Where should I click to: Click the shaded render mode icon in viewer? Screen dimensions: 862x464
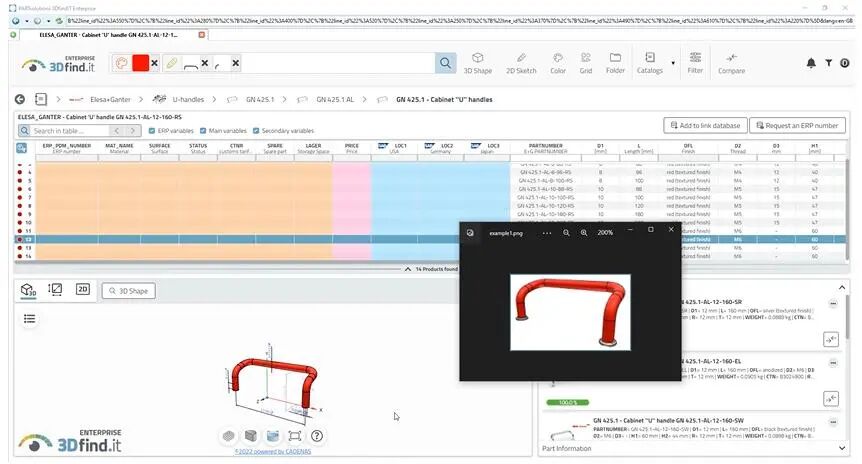(228, 436)
